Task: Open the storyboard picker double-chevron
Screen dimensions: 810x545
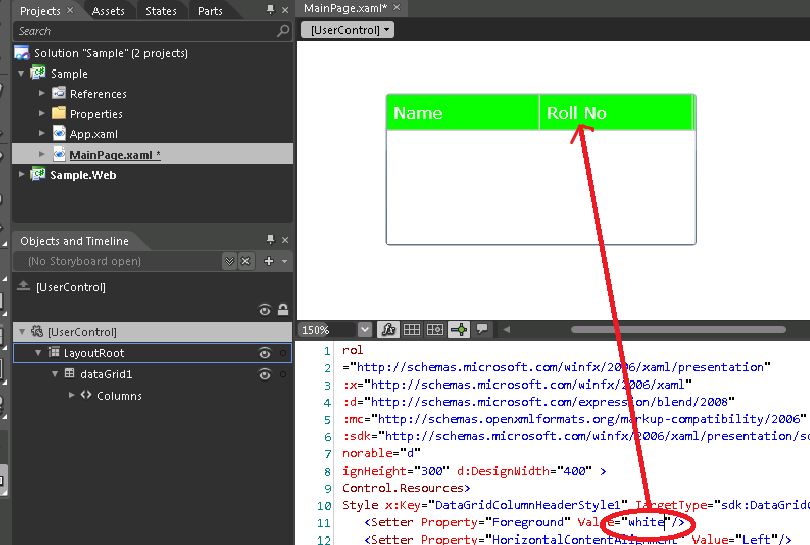Action: pyautogui.click(x=230, y=261)
